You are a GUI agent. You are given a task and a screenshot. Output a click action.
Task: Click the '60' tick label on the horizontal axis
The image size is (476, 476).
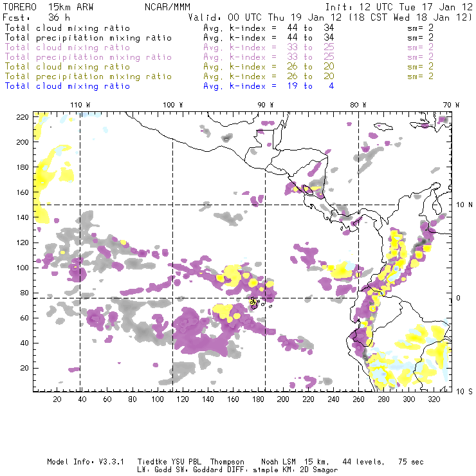pos(107,399)
